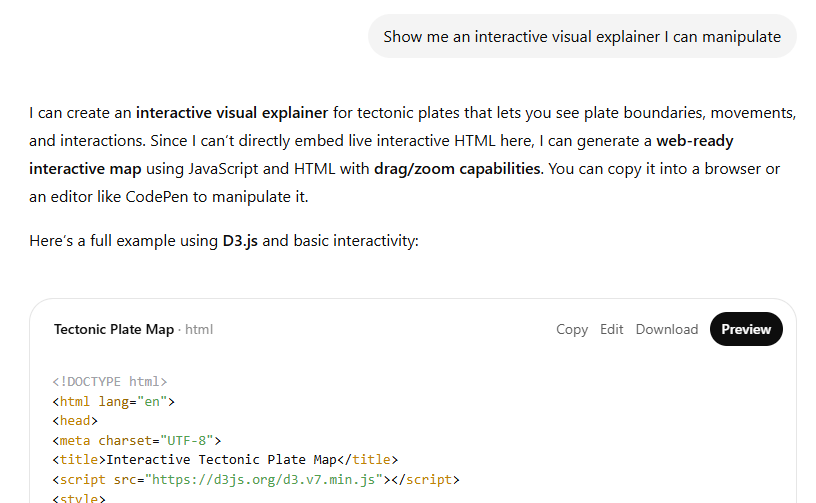Click the bold 'interactive visual explainer' text

[232, 113]
